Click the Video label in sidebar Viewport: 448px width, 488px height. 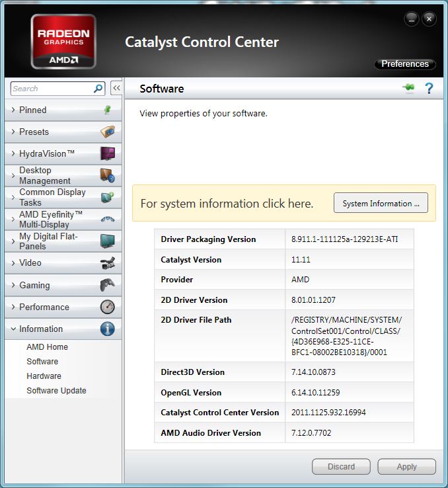click(30, 263)
